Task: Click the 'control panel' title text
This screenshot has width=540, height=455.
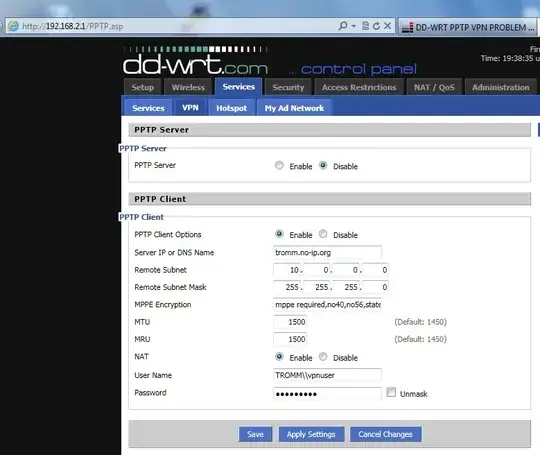Action: pyautogui.click(x=359, y=69)
